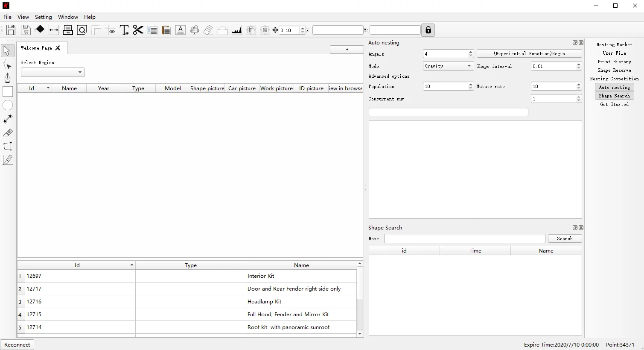Click the Search button in Shape Search
Screen dimensions: 644x350
[x=564, y=238]
